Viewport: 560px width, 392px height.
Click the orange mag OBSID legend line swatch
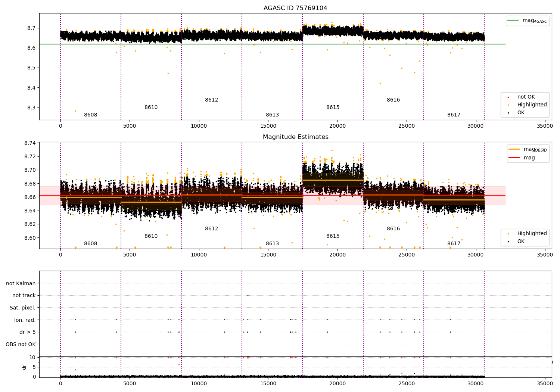tap(514, 149)
